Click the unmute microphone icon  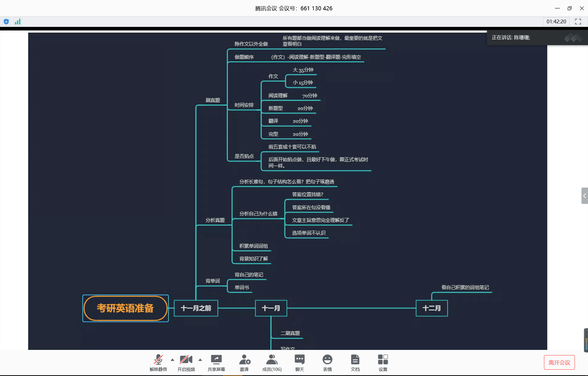pyautogui.click(x=158, y=360)
